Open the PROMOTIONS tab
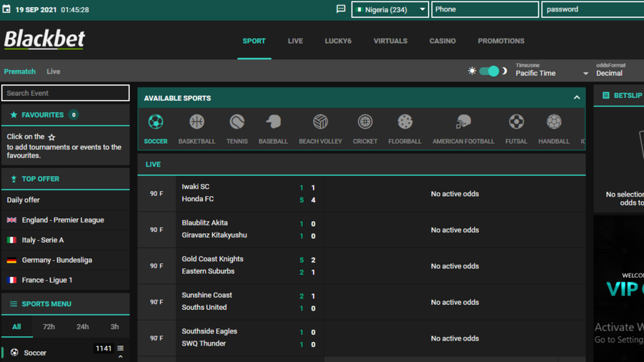This screenshot has height=362, width=644. pyautogui.click(x=500, y=41)
